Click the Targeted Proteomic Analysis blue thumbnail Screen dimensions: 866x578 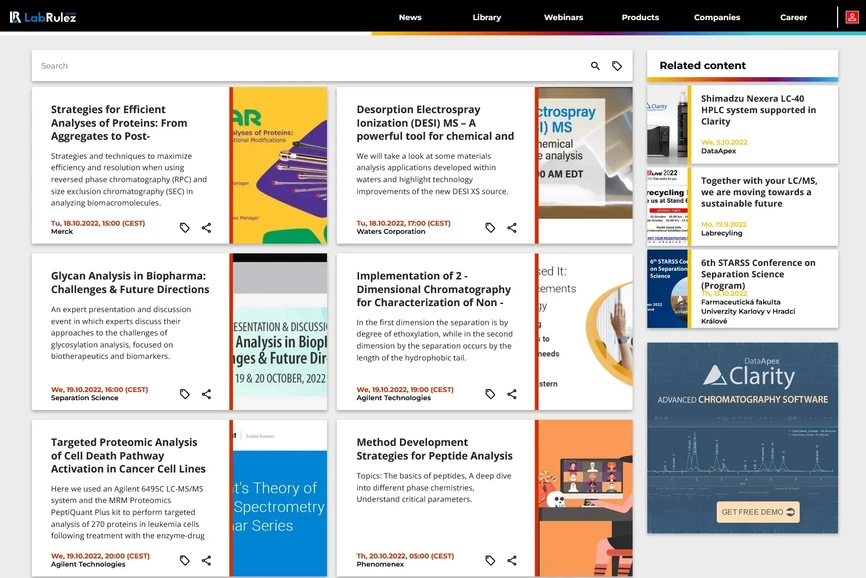[280, 498]
